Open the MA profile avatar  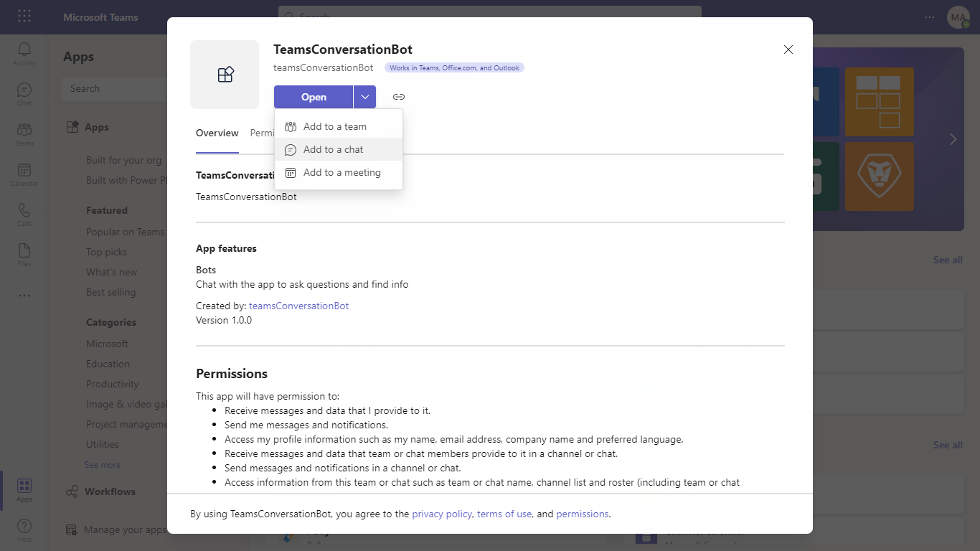(958, 17)
